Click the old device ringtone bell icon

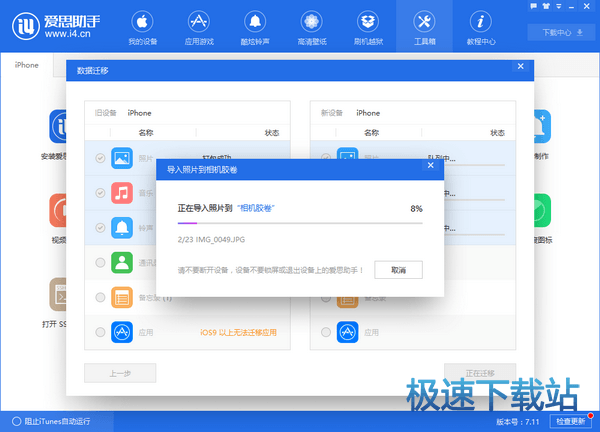click(x=122, y=228)
